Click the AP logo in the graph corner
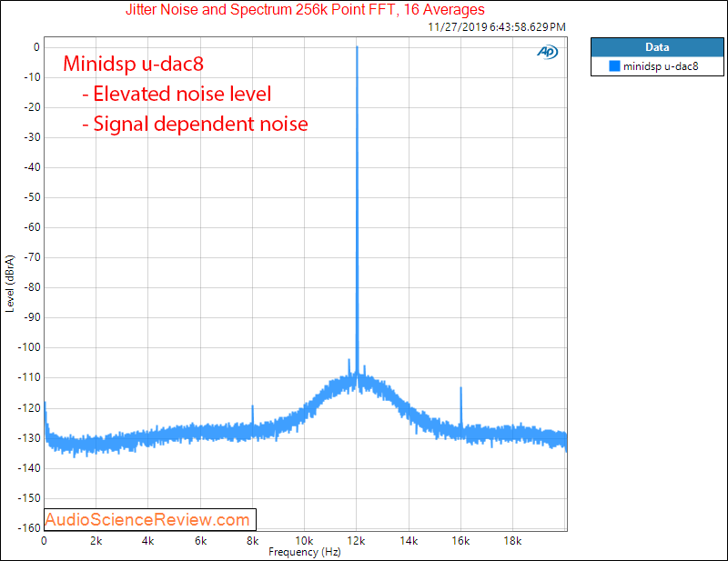This screenshot has width=728, height=561. [548, 52]
